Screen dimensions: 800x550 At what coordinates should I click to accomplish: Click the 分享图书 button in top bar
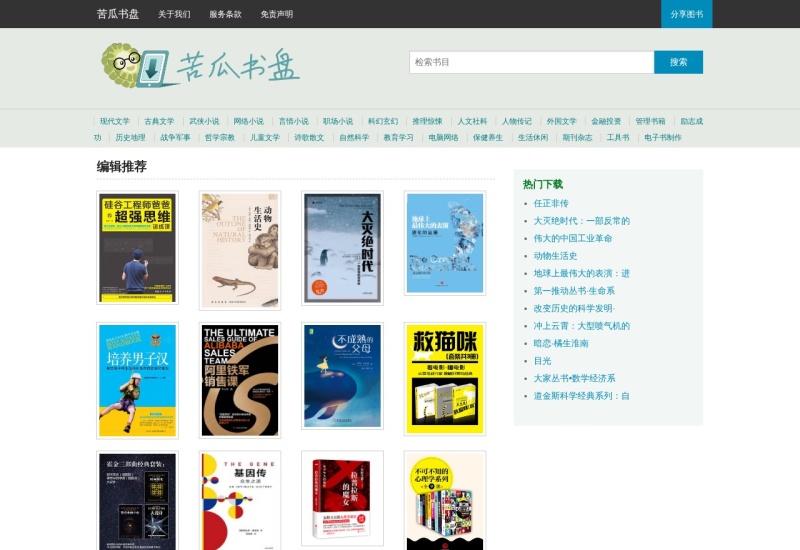pyautogui.click(x=686, y=14)
